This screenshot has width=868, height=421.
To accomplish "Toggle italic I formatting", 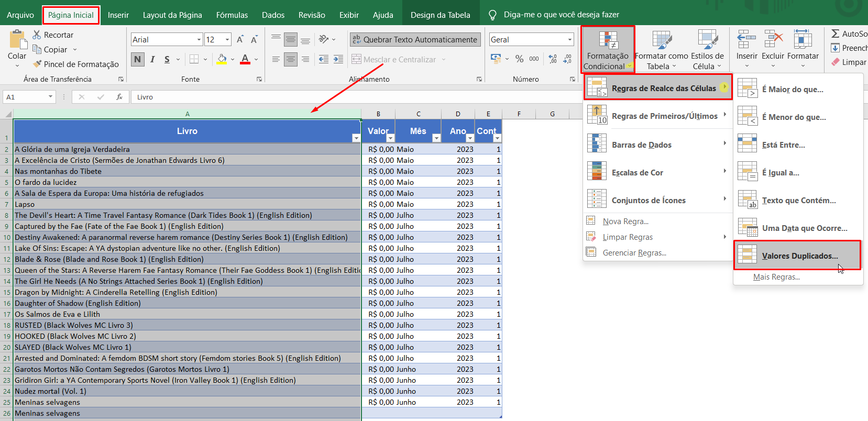I will 152,59.
